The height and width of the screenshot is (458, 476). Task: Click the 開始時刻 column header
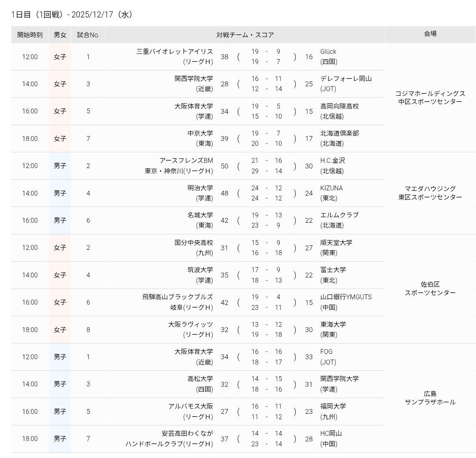(30, 35)
